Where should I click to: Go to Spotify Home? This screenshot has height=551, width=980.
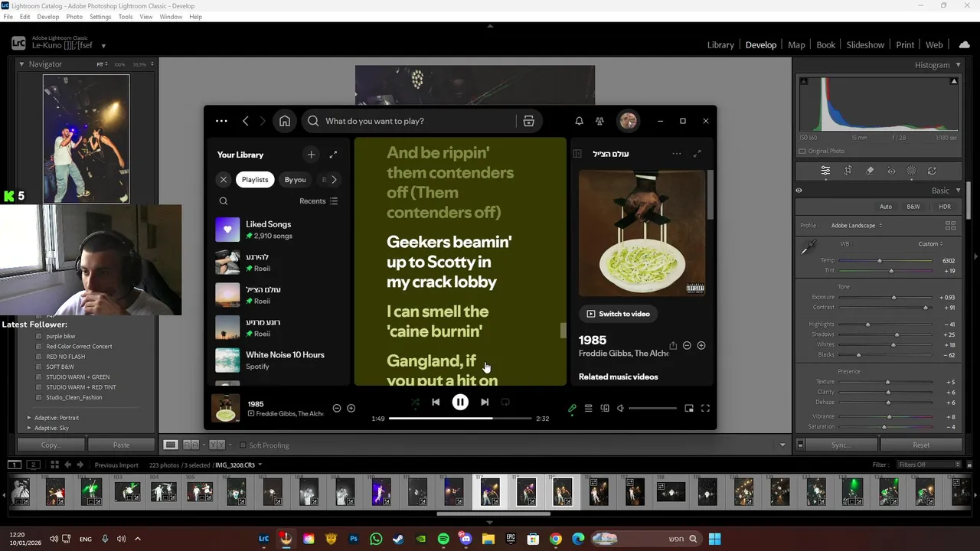285,121
